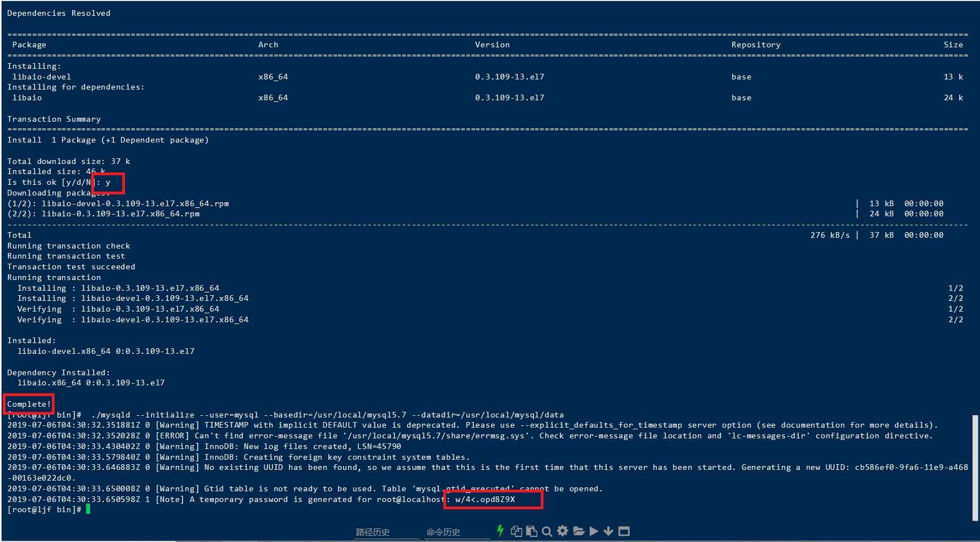This screenshot has width=980, height=542.
Task: Click the temporary password text w/4<.opd8Z9X
Action: point(485,499)
